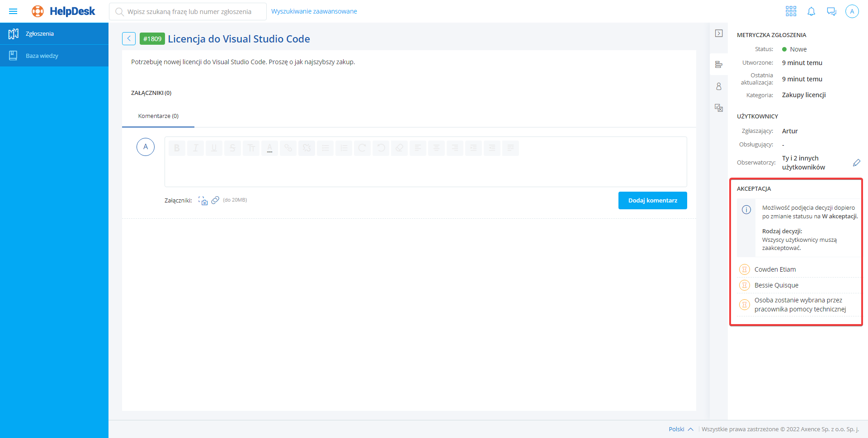Go to Zgłoszenia in sidebar
Image resolution: width=868 pixels, height=438 pixels.
40,34
